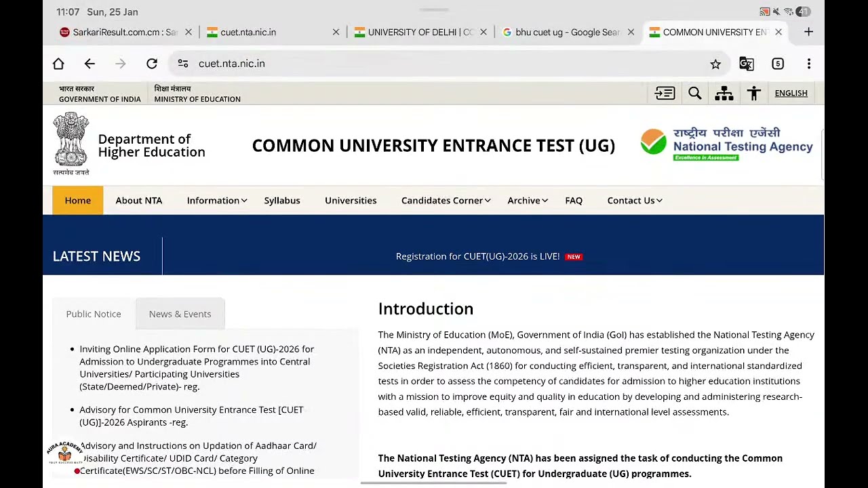Click the COMMON UNIVERSITY ENTRANCE TEST (UG) heading

coord(433,146)
